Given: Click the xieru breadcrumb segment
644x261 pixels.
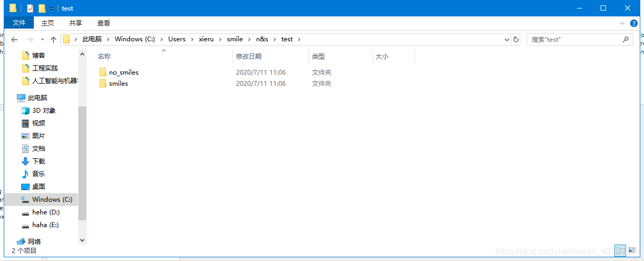Looking at the screenshot, I should [x=206, y=39].
